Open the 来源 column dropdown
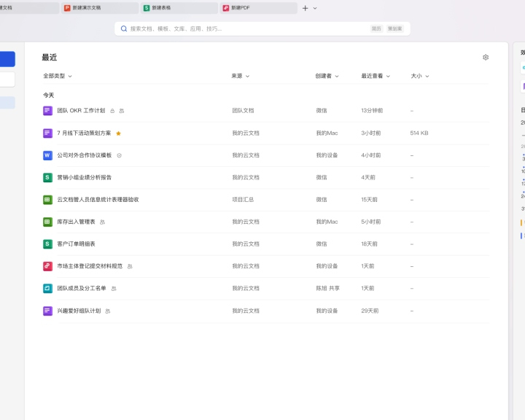The width and height of the screenshot is (525, 420). click(240, 76)
